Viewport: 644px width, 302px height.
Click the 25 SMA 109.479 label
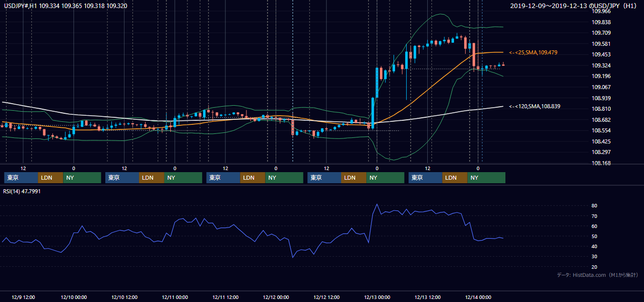pos(533,52)
